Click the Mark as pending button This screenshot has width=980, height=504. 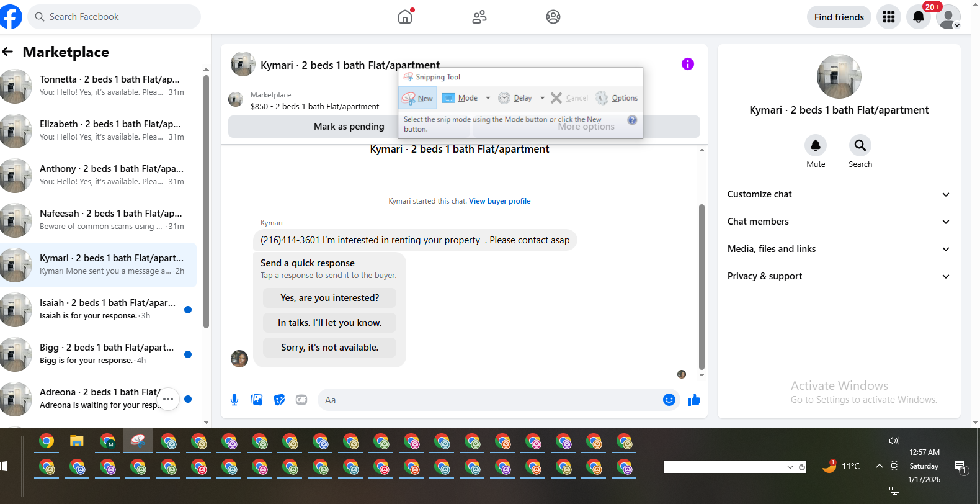(x=349, y=126)
